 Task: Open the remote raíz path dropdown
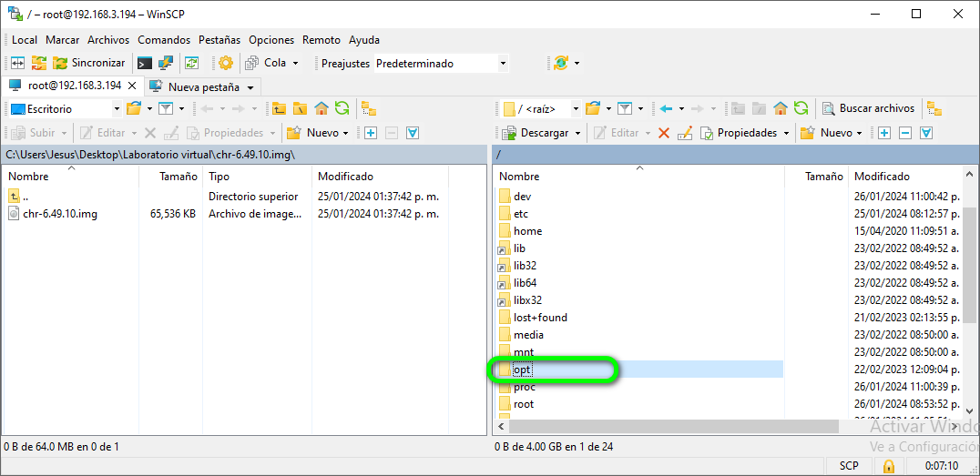tap(577, 108)
